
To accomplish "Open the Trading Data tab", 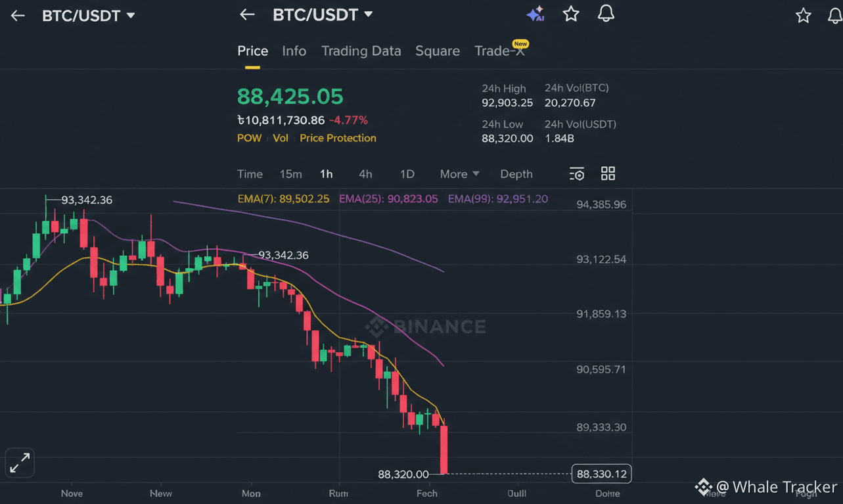I will (361, 51).
